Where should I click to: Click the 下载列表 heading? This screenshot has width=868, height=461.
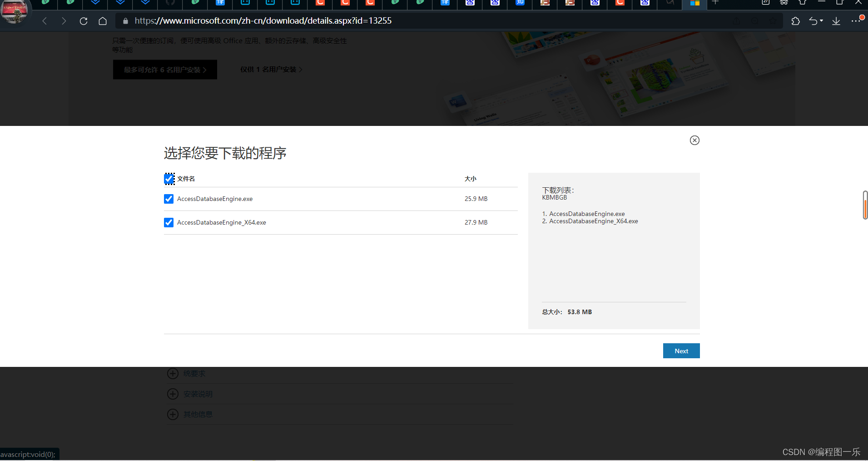tap(558, 190)
